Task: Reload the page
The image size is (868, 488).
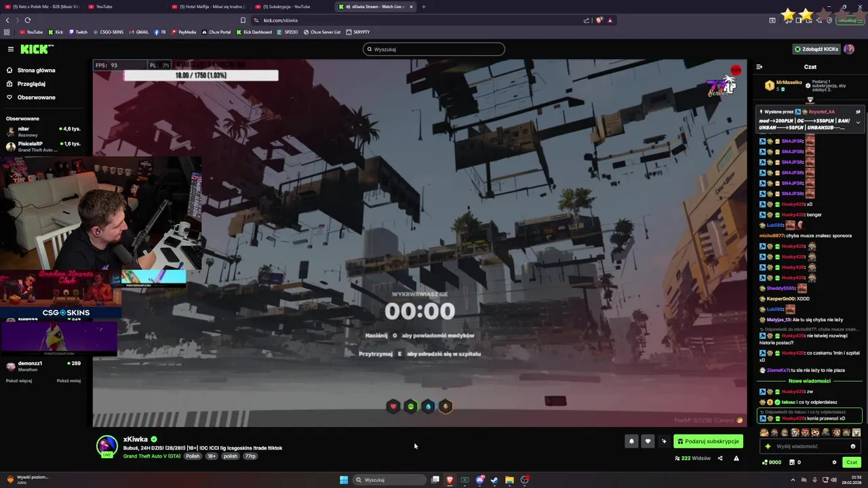Action: 28,20
